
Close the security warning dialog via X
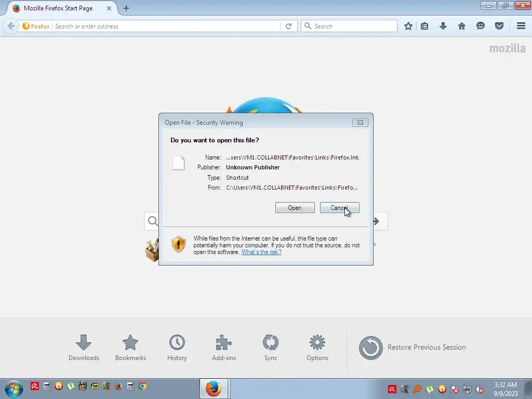pyautogui.click(x=360, y=123)
